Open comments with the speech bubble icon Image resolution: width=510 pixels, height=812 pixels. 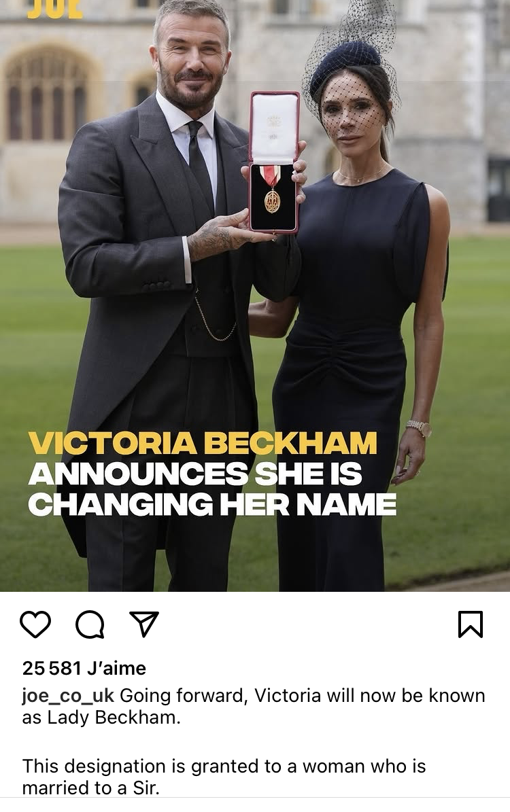(x=90, y=624)
